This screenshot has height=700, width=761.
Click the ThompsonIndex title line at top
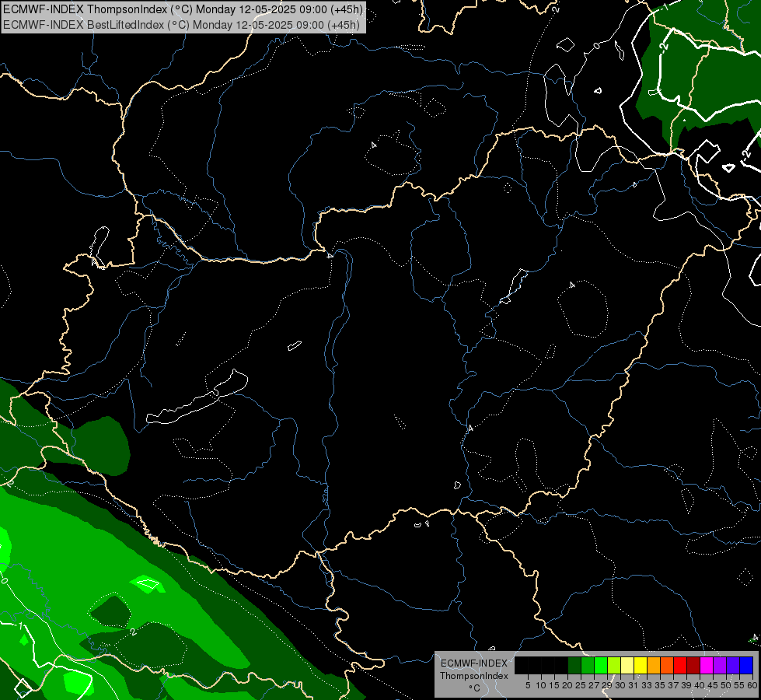[x=183, y=9]
